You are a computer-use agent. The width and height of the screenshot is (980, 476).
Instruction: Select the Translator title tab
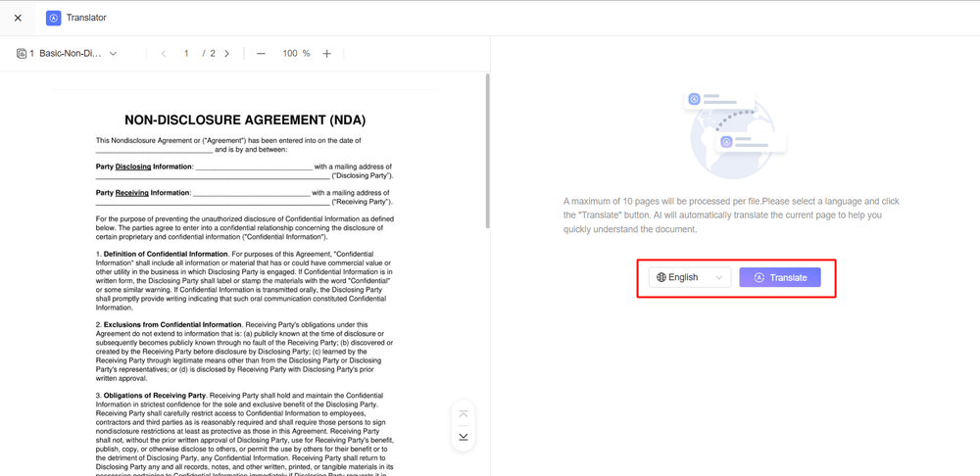pyautogui.click(x=86, y=18)
